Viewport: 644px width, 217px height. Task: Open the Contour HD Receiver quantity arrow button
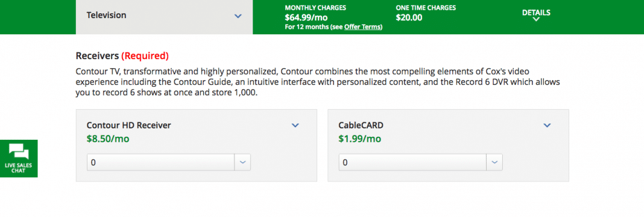pyautogui.click(x=242, y=162)
